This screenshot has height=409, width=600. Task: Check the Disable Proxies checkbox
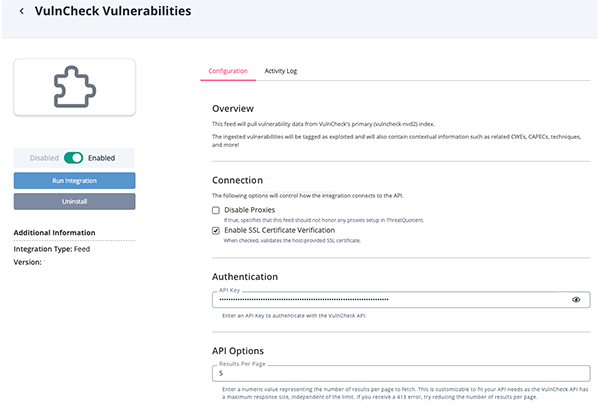pos(216,211)
